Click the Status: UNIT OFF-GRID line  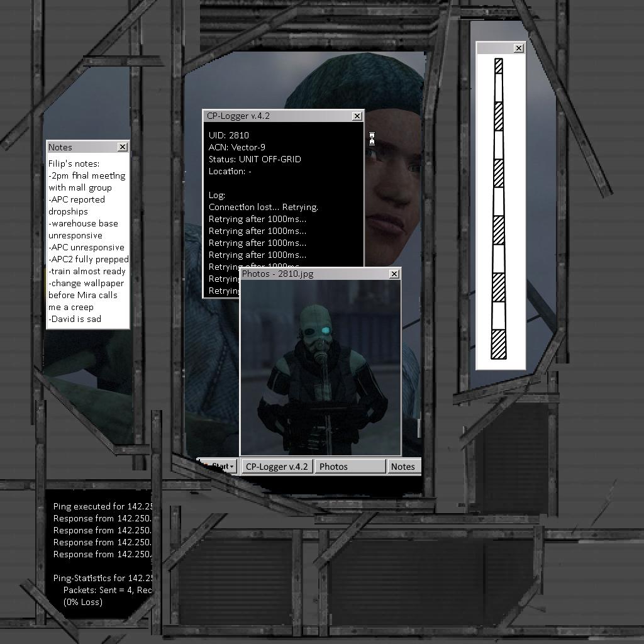pos(255,159)
